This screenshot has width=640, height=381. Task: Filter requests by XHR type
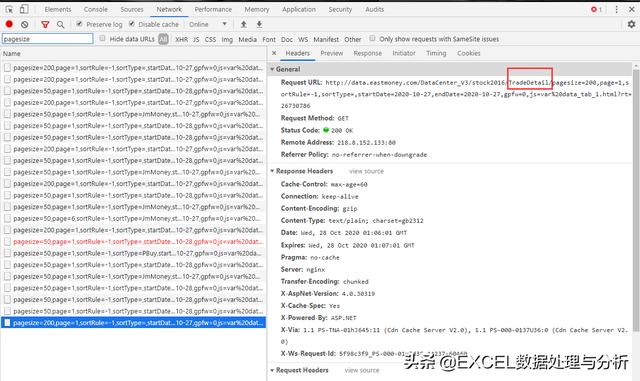pos(182,39)
